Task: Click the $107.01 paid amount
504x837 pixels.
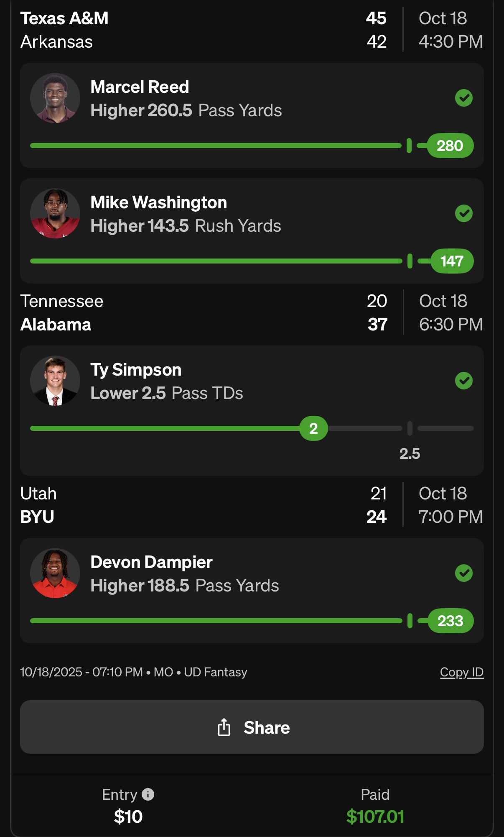Action: coord(375,817)
